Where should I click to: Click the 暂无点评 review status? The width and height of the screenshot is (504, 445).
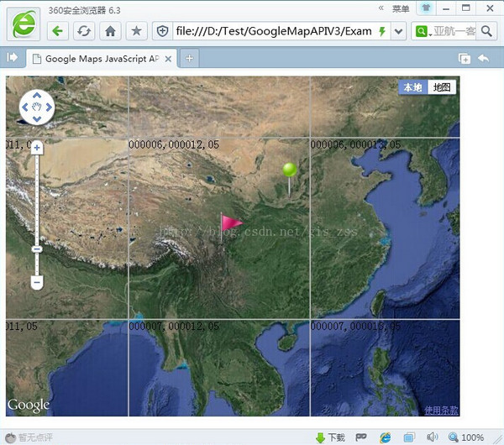click(29, 437)
